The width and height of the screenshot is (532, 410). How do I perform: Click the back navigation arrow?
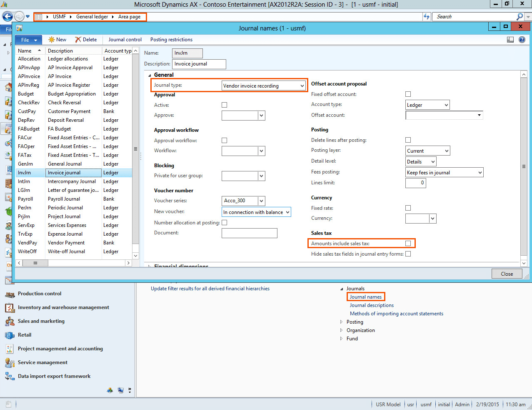[7, 17]
